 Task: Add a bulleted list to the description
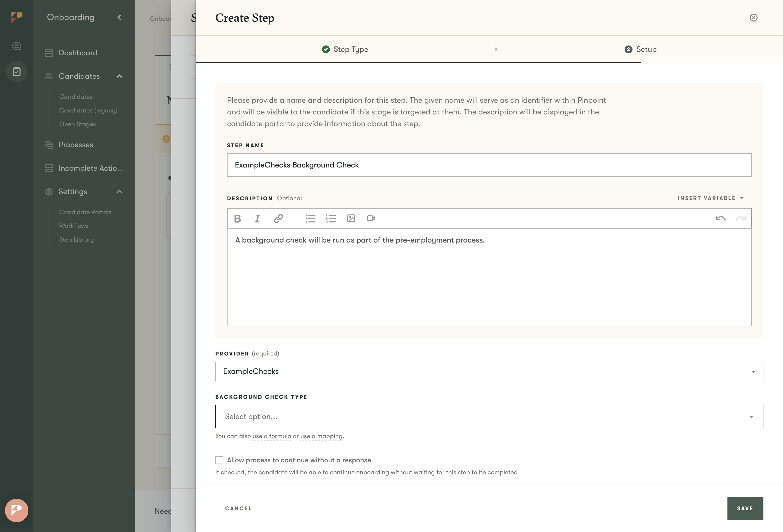point(310,219)
